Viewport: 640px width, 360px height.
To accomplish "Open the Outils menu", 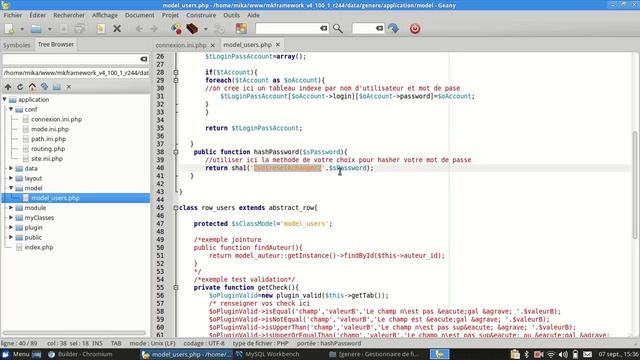I will coord(231,15).
